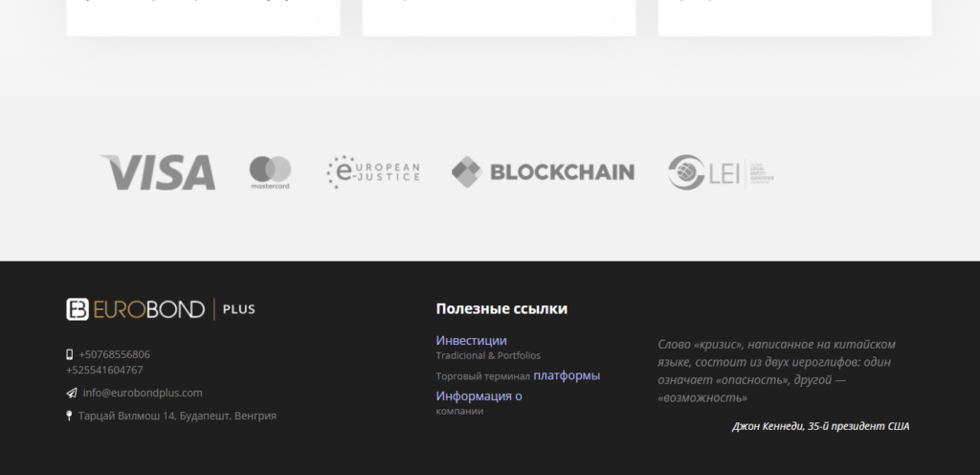Open the Торговый терминал платформы link
The width and height of the screenshot is (980, 475).
[518, 375]
